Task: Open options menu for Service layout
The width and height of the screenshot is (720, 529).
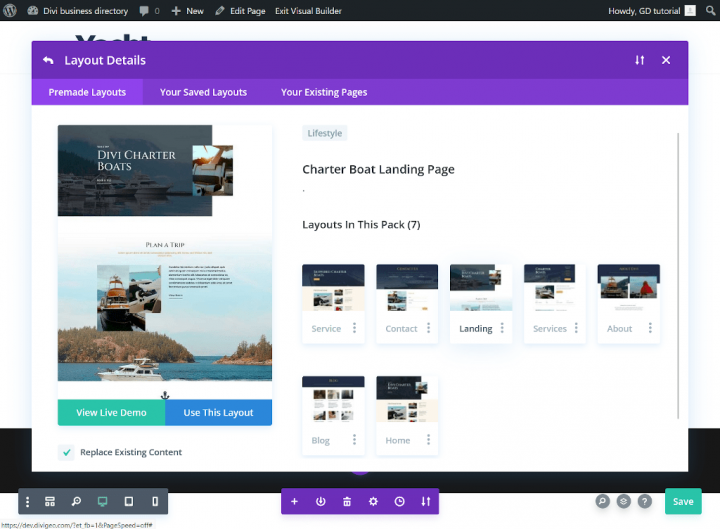Action: [x=354, y=328]
